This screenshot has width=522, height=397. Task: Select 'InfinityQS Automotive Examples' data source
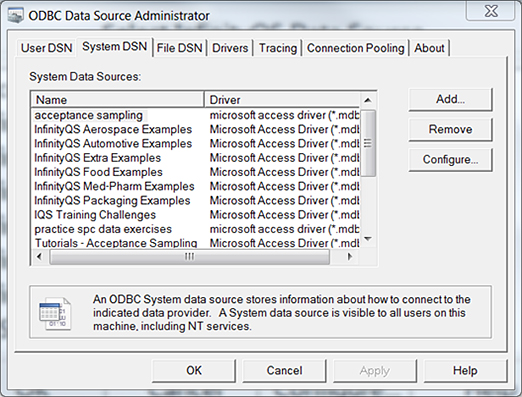click(113, 144)
